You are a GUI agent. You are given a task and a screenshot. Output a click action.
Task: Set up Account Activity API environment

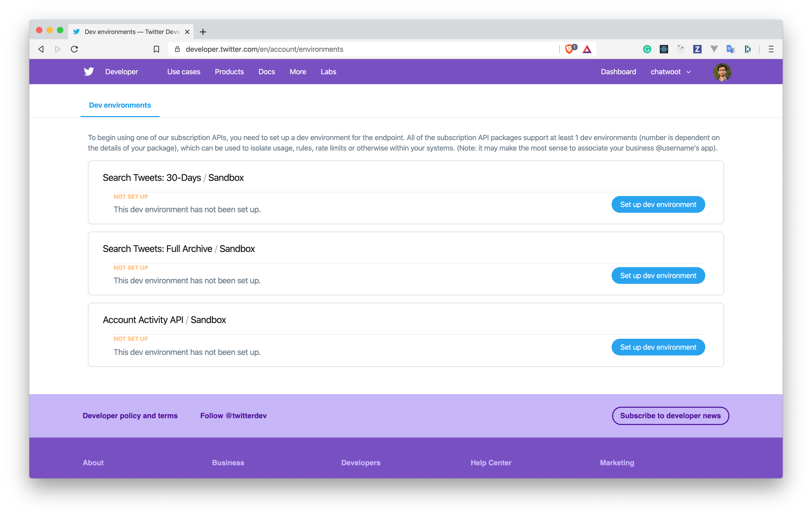point(658,347)
